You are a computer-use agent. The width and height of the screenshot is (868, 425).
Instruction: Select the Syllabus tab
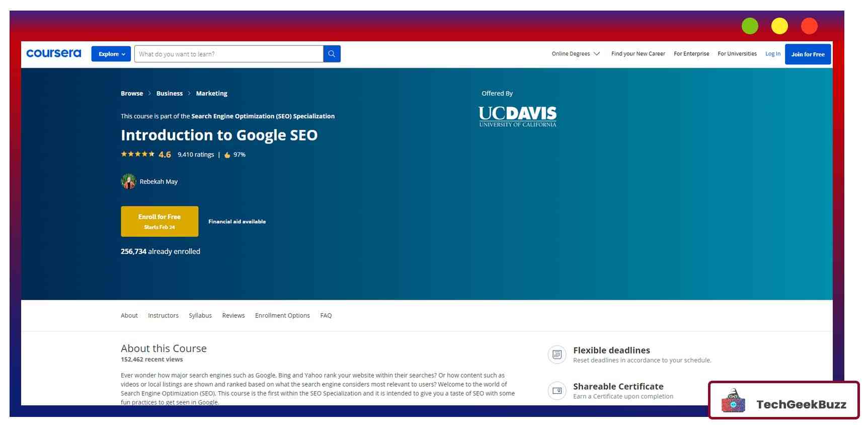[x=200, y=316]
